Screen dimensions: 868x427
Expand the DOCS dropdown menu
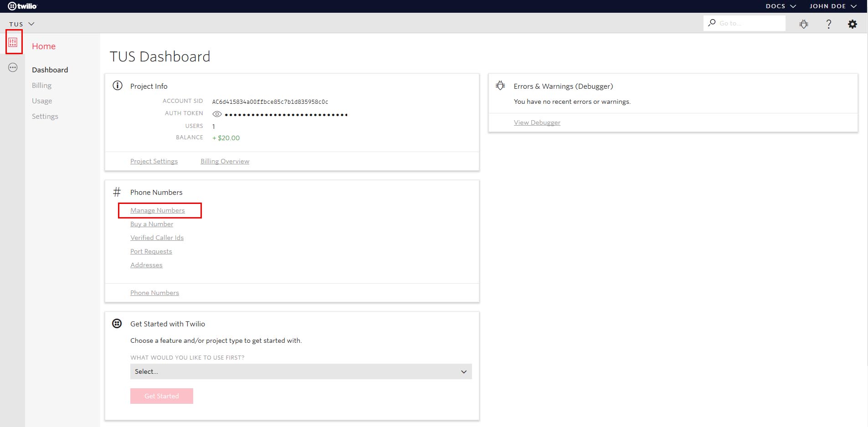coord(781,6)
